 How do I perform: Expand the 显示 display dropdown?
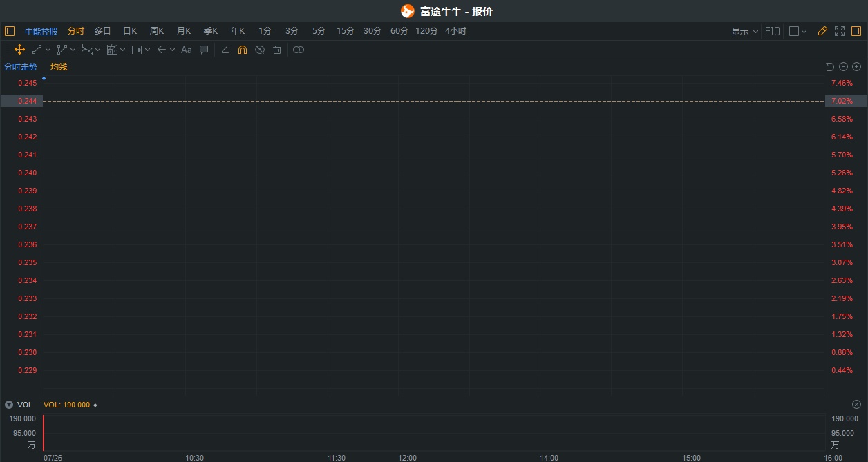pyautogui.click(x=744, y=31)
